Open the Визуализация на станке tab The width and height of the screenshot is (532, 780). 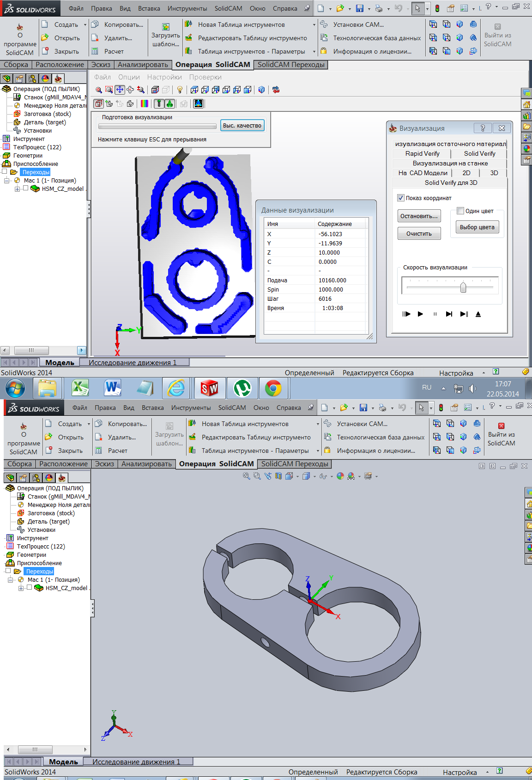[x=450, y=163]
